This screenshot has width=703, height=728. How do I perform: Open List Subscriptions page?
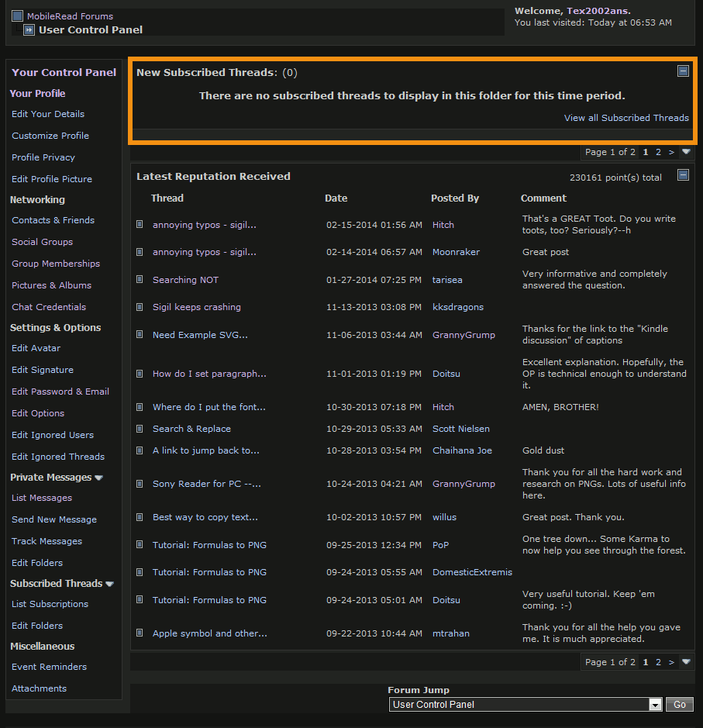click(x=50, y=604)
